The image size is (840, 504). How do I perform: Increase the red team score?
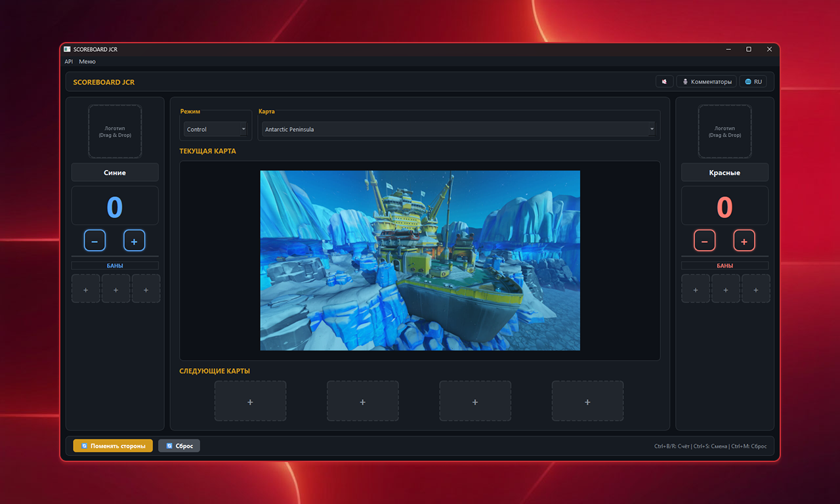[x=744, y=241]
